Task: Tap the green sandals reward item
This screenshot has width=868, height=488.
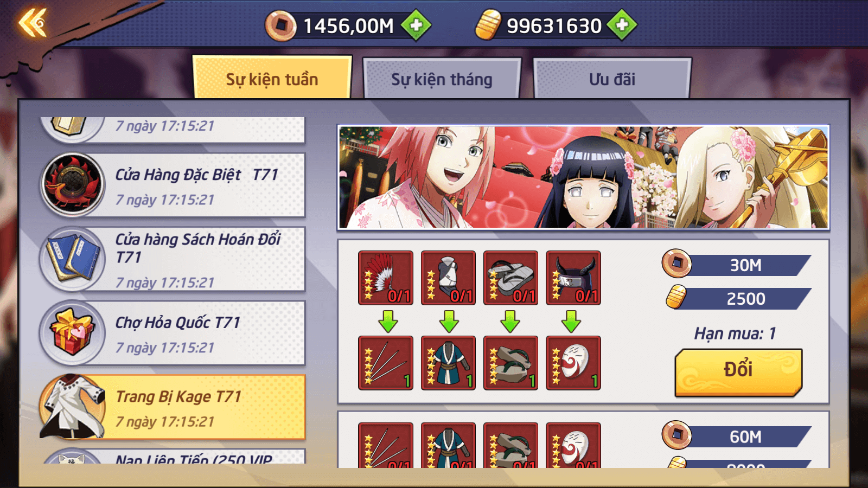Action: tap(511, 363)
